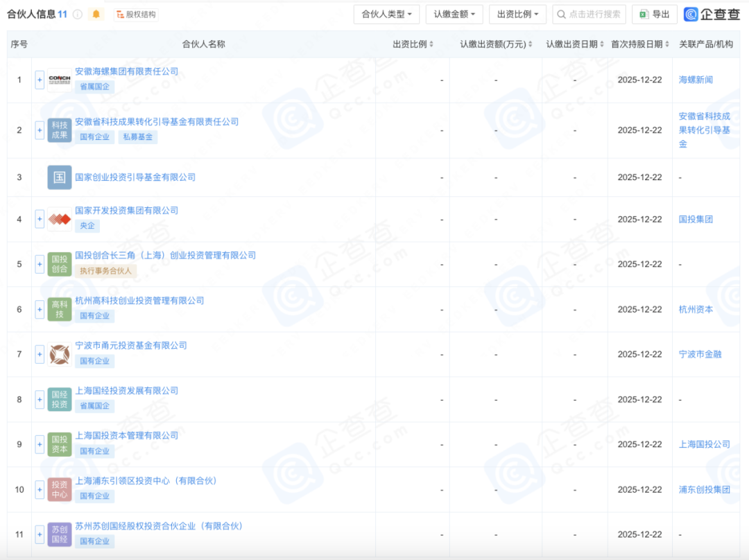The image size is (749, 560).
Task: Click the magnifier icon in the search box
Action: [x=560, y=14]
